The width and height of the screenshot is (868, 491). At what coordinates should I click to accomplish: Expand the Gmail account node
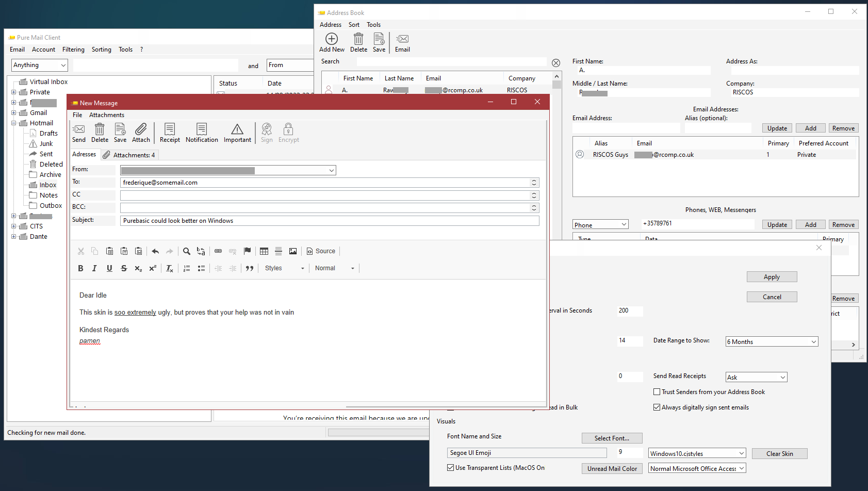click(x=14, y=113)
